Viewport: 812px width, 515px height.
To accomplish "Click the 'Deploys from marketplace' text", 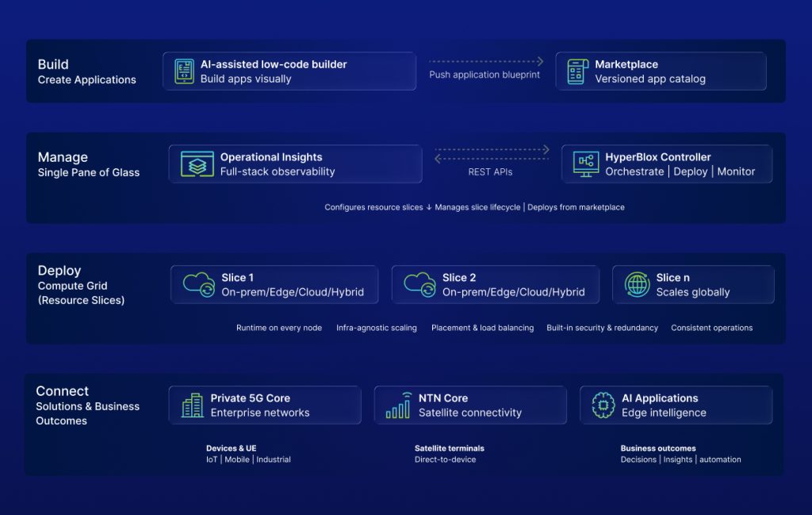I will [576, 207].
